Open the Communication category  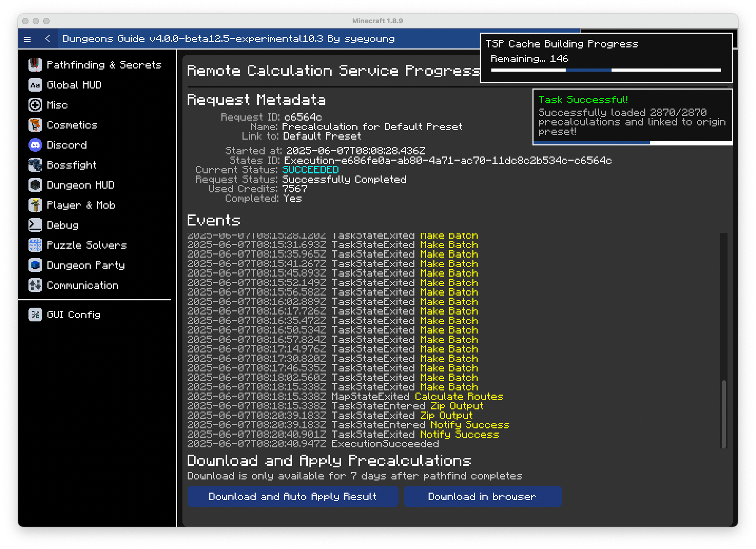(x=82, y=285)
